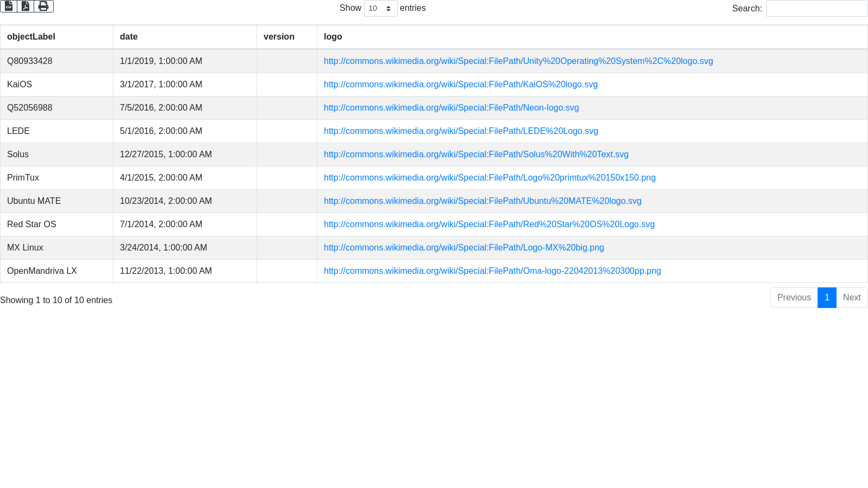Go to the Previous page

[794, 298]
